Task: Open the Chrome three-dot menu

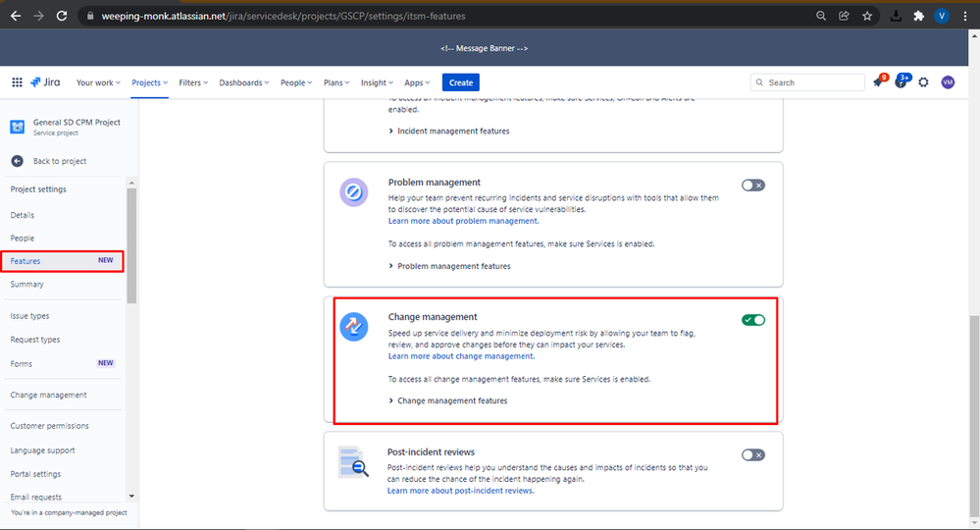Action: (x=965, y=16)
